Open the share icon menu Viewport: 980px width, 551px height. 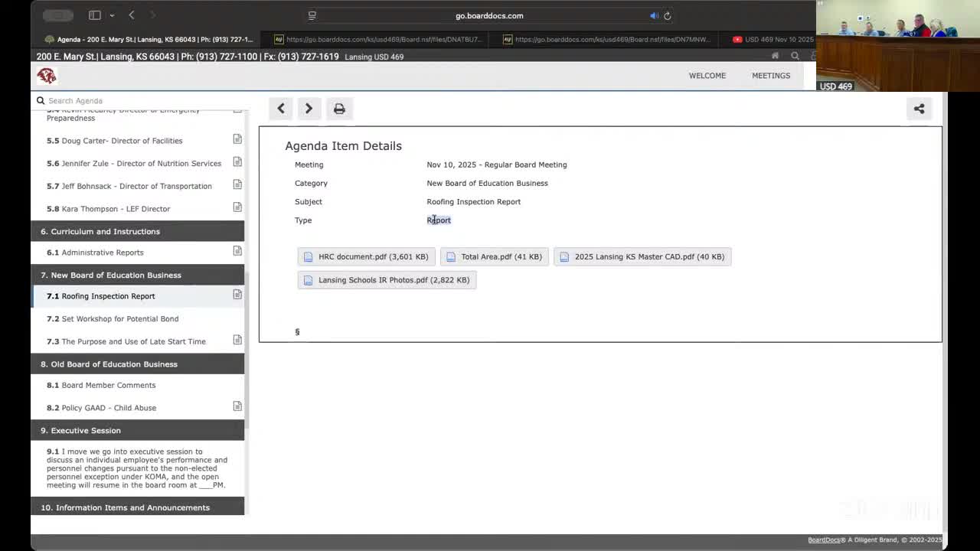coord(919,109)
